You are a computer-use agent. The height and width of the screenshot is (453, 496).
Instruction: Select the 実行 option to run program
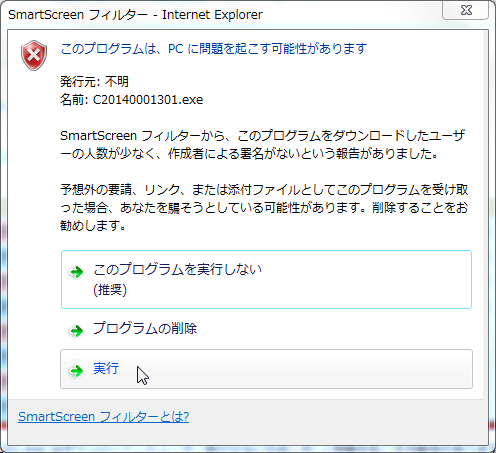pos(266,369)
